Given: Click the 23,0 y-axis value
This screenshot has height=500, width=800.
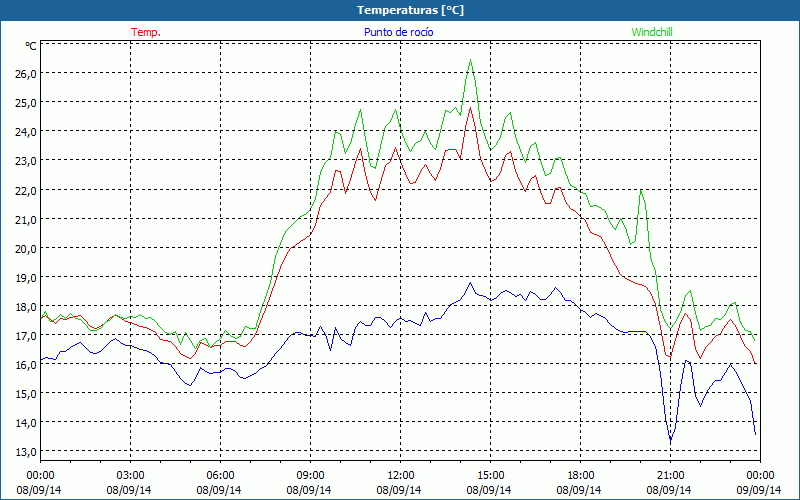Looking at the screenshot, I should point(26,161).
